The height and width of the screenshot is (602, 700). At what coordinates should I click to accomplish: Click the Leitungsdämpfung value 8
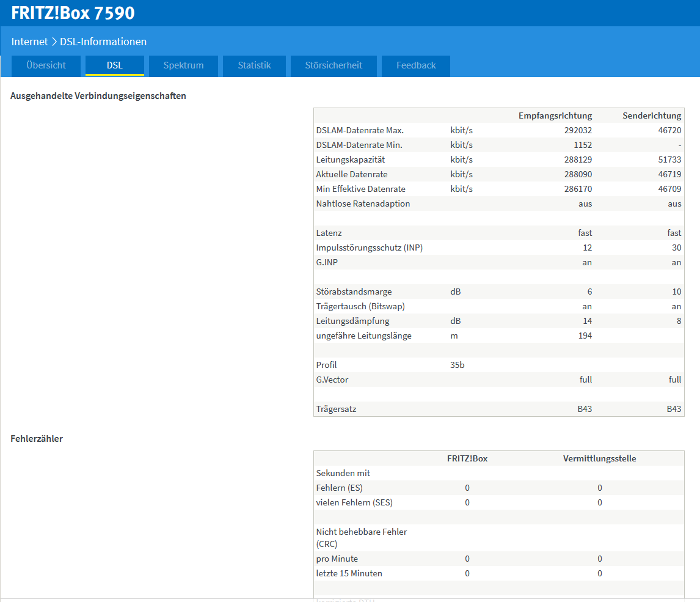tap(679, 321)
